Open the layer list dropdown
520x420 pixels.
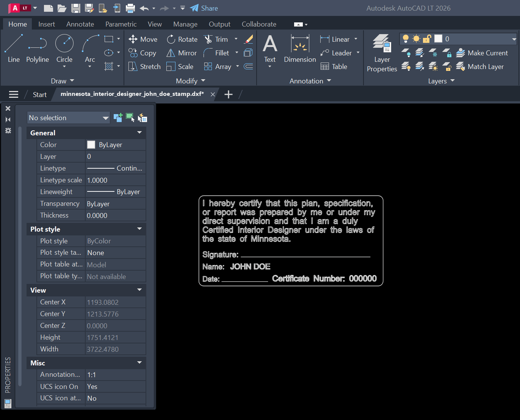point(514,39)
